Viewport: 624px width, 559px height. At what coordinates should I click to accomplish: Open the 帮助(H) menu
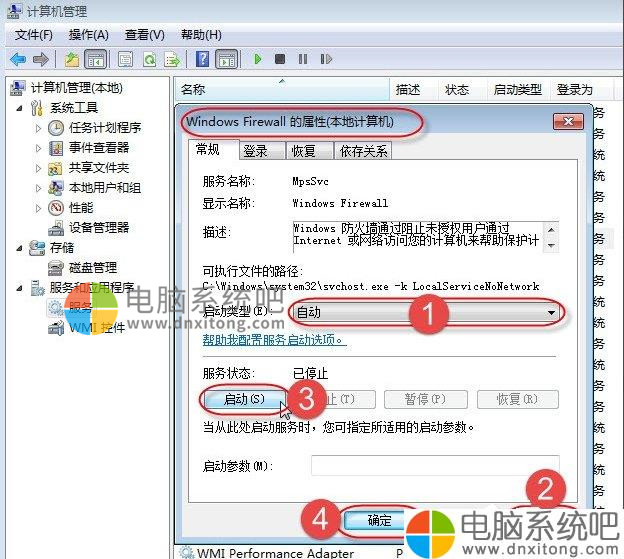201,35
